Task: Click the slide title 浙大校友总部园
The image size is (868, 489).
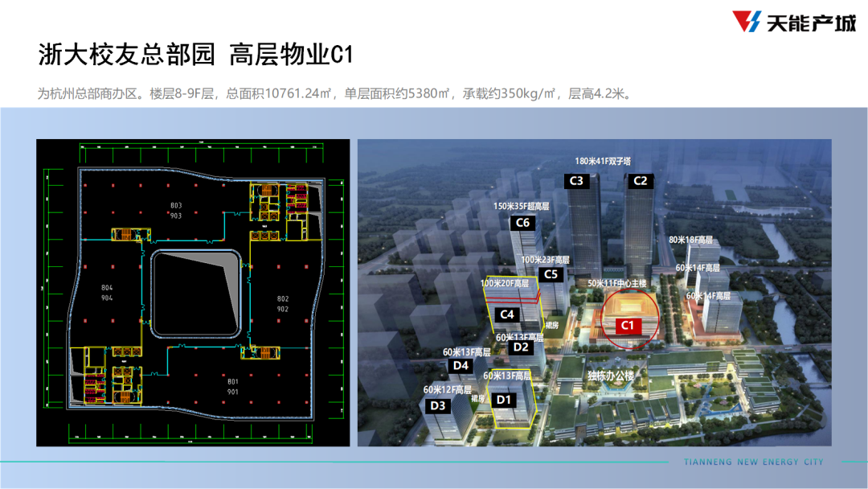Action: pos(126,54)
